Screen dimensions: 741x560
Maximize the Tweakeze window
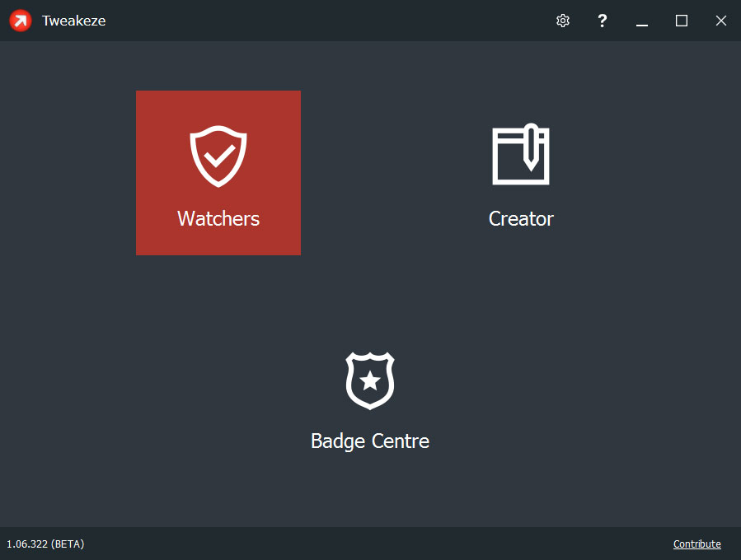(682, 21)
